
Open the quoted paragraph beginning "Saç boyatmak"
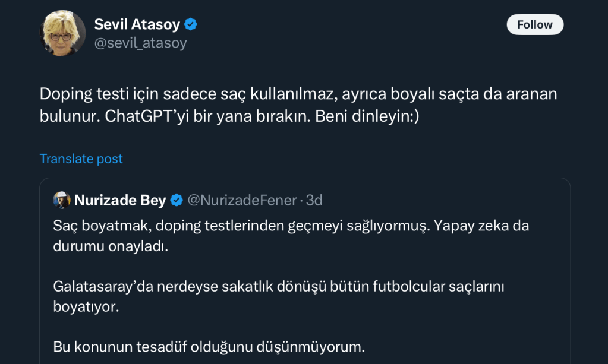pyautogui.click(x=238, y=226)
